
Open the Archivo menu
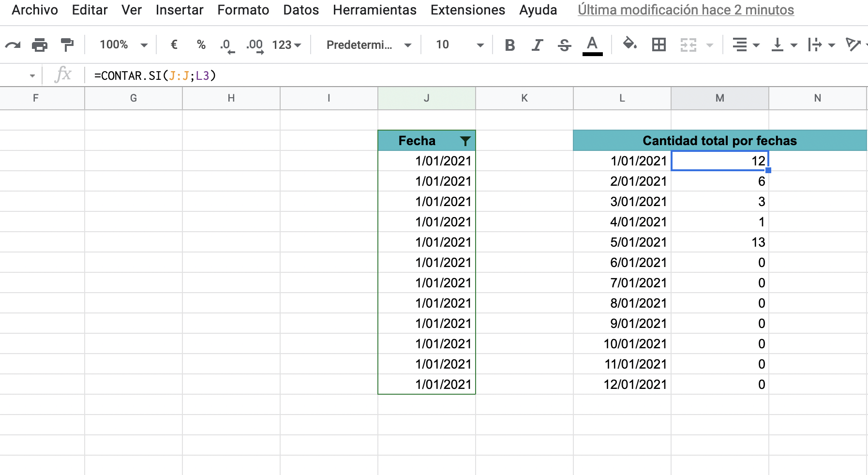[x=35, y=10]
